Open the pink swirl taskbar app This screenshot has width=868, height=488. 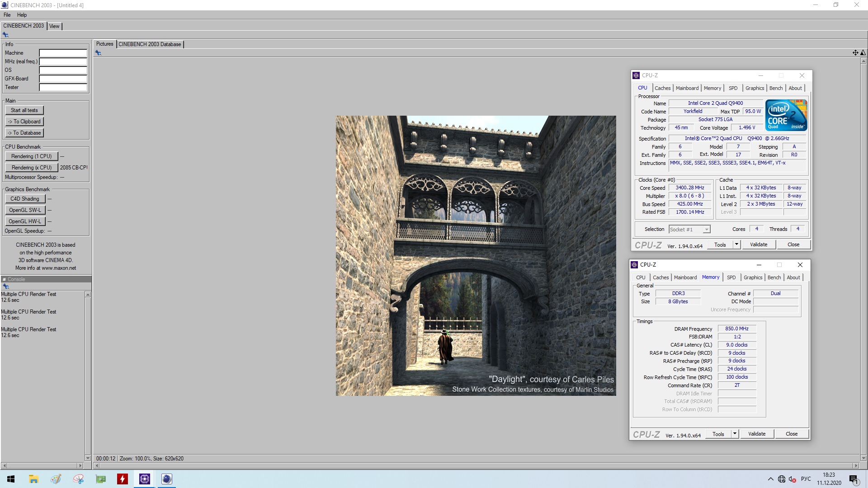(78, 479)
